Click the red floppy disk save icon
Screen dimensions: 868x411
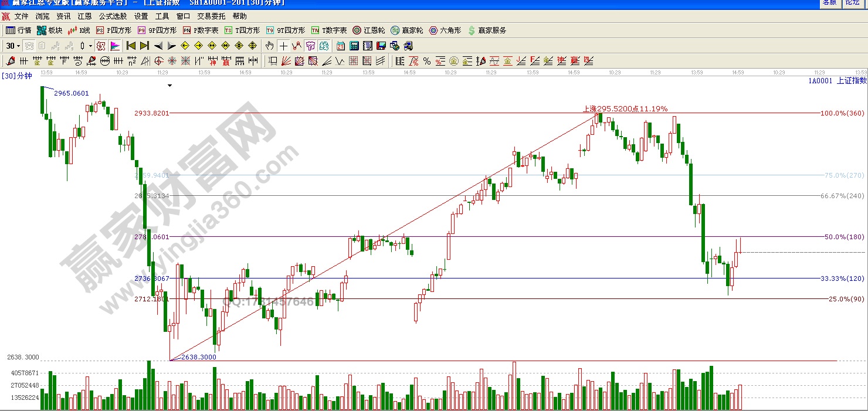(x=381, y=46)
